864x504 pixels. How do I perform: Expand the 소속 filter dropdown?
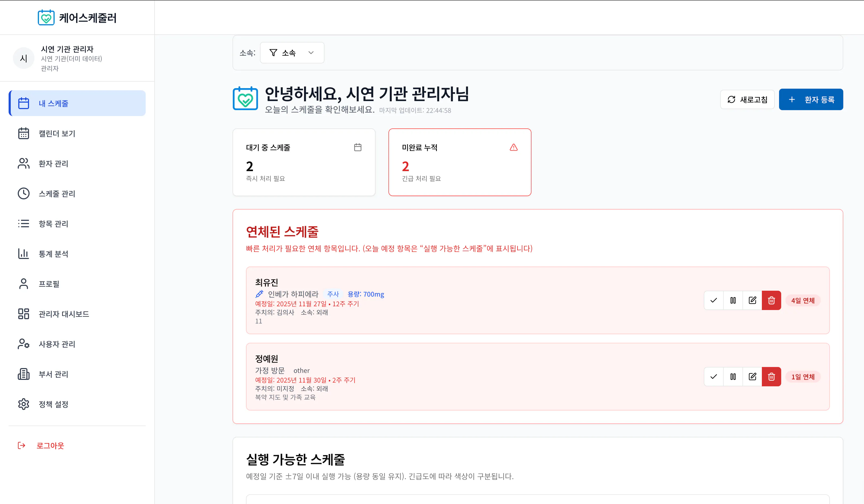(x=292, y=52)
